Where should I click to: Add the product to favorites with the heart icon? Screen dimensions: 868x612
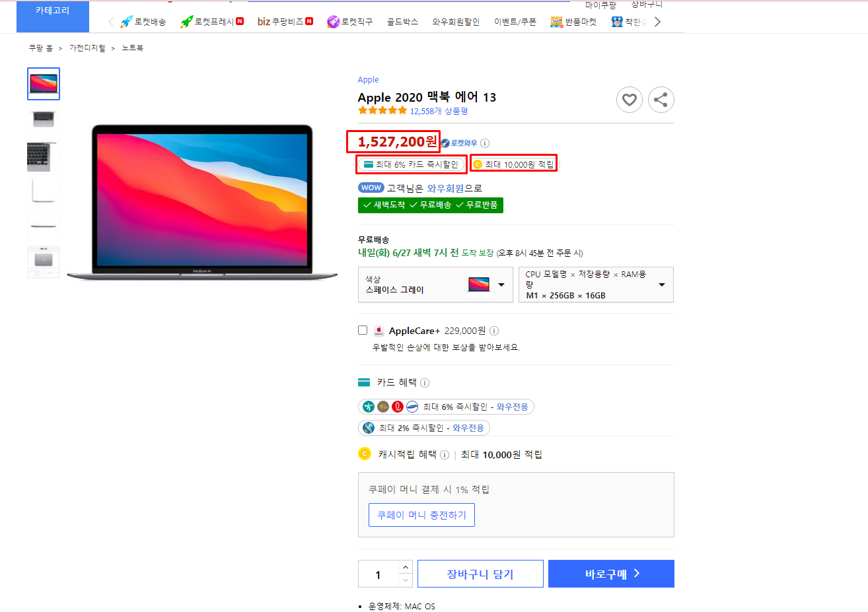tap(630, 100)
